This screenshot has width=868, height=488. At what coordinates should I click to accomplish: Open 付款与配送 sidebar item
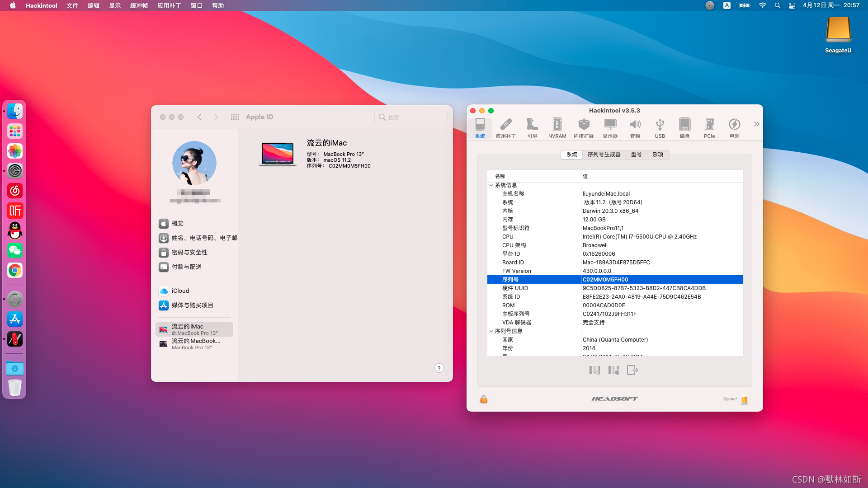tap(194, 267)
